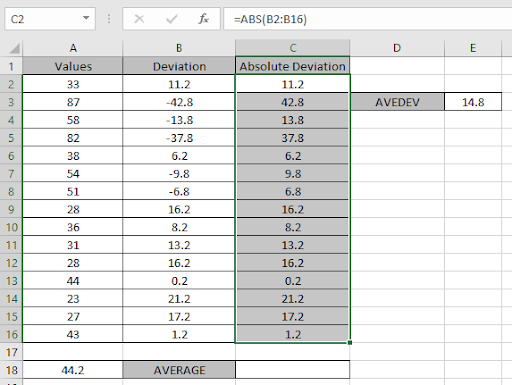The image size is (512, 385).
Task: Click the Select All corner triangle
Action: point(14,49)
